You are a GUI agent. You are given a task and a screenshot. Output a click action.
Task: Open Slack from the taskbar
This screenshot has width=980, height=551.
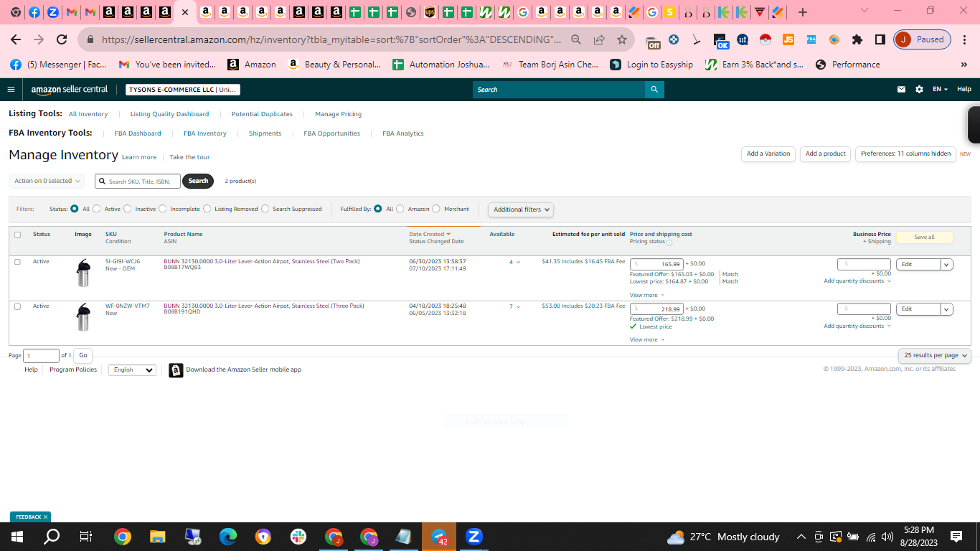[x=298, y=537]
